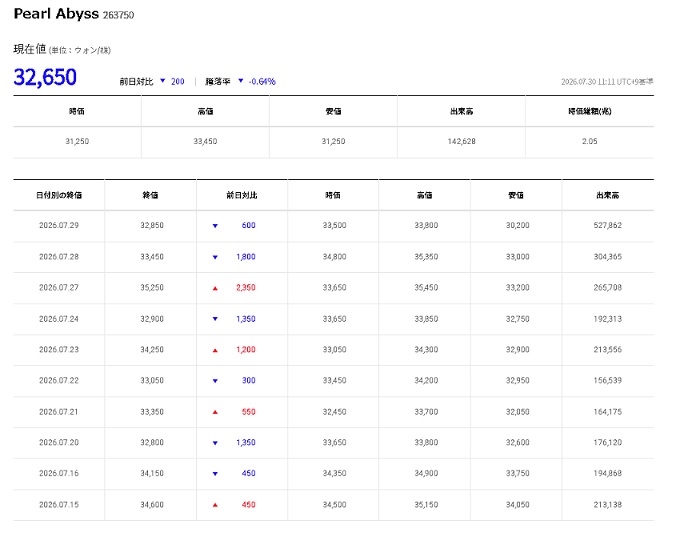This screenshot has width=684, height=533.
Task: Click the down arrow next to 前日対比 200
Action: [163, 81]
